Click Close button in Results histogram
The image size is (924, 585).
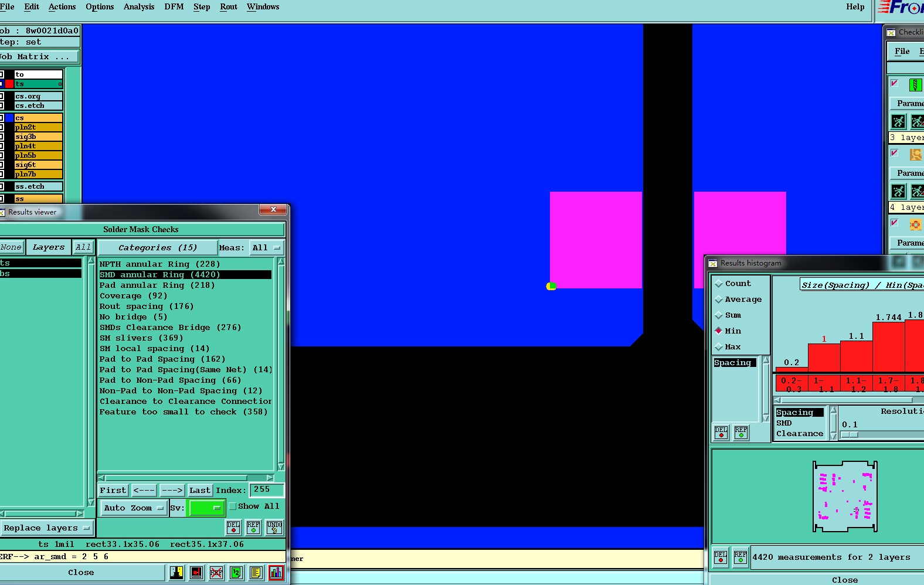(x=844, y=580)
